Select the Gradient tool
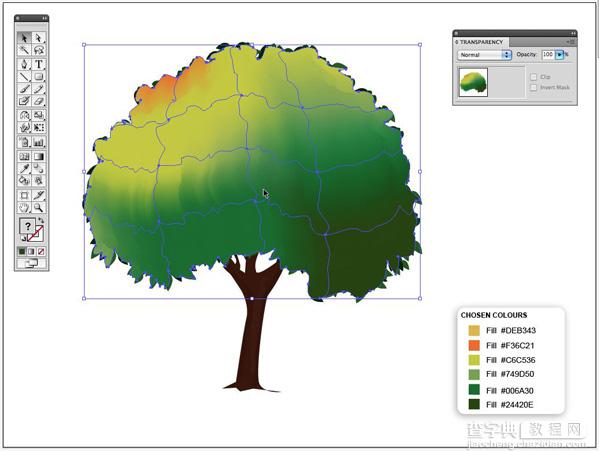The width and height of the screenshot is (599, 451). pos(39,156)
